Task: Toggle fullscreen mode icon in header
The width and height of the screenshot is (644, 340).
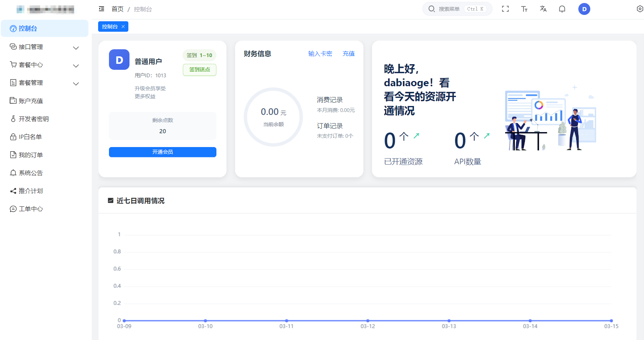Action: pyautogui.click(x=506, y=9)
